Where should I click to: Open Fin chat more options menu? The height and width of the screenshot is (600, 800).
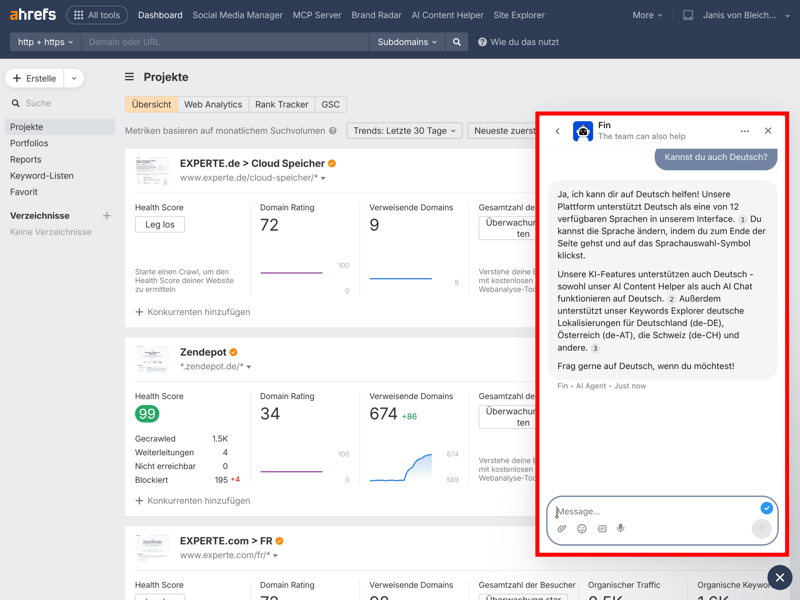click(745, 131)
